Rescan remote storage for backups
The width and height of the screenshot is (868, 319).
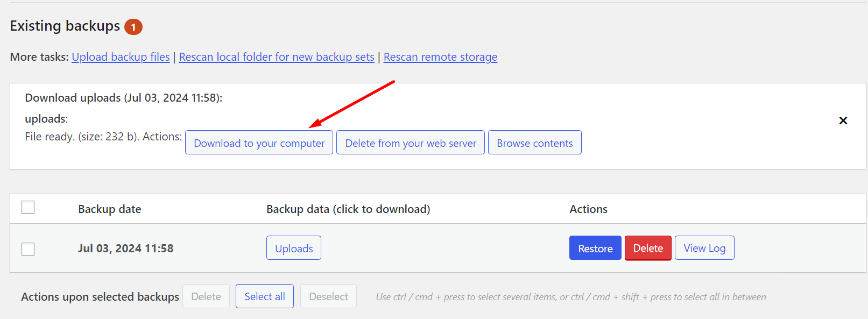pos(440,56)
